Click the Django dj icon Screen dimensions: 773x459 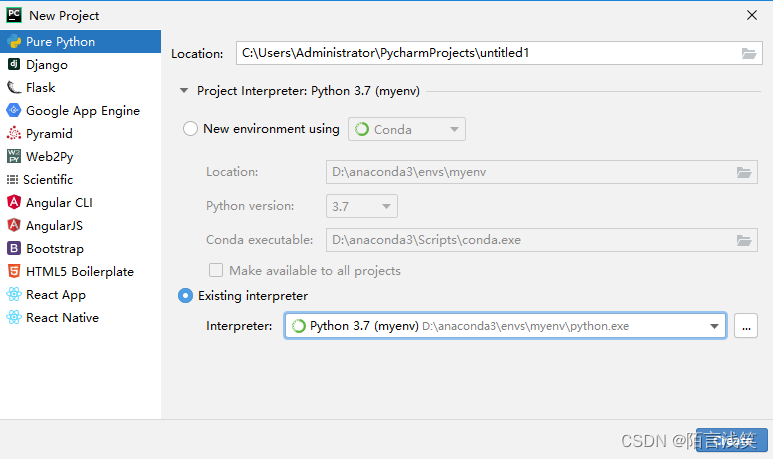pos(14,64)
